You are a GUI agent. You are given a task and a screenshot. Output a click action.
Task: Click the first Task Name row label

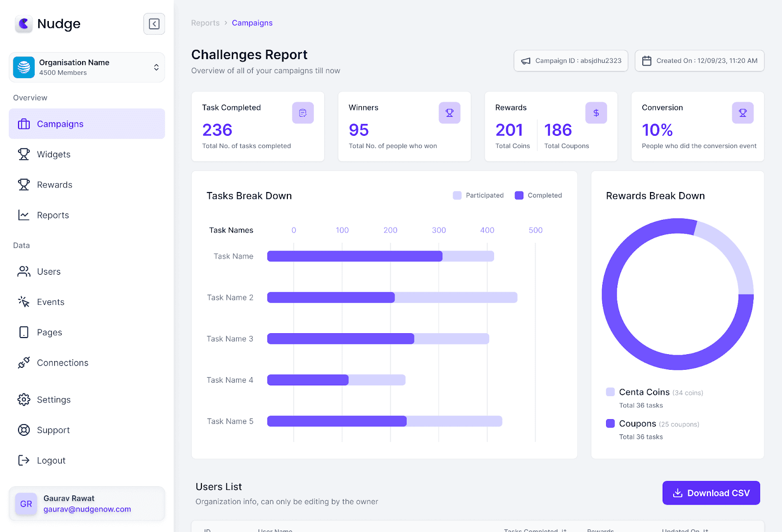234,256
